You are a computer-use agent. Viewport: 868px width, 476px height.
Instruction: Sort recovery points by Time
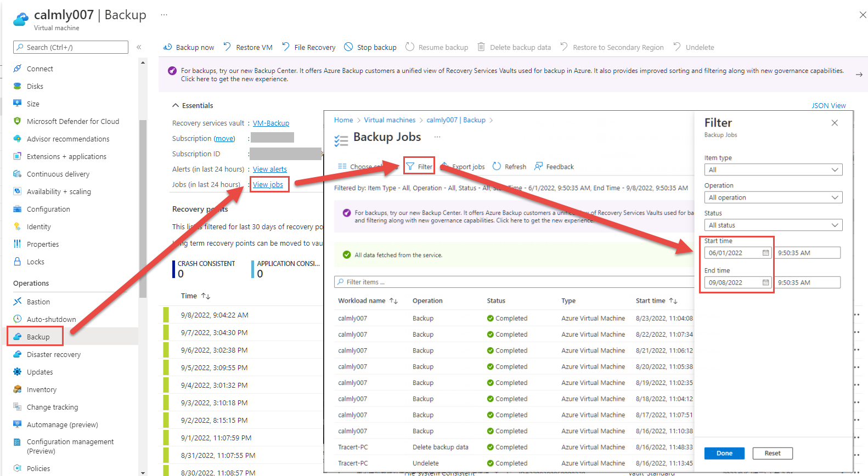pyautogui.click(x=195, y=296)
